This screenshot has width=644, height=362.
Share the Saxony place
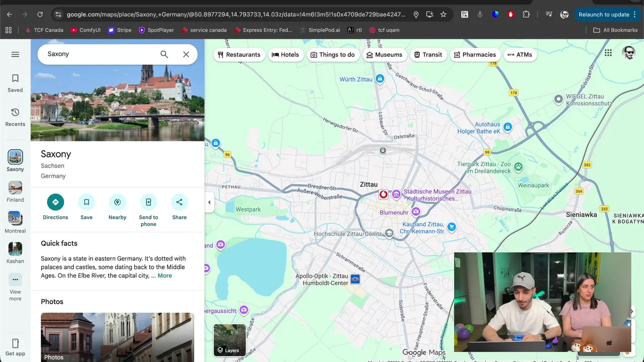[180, 207]
